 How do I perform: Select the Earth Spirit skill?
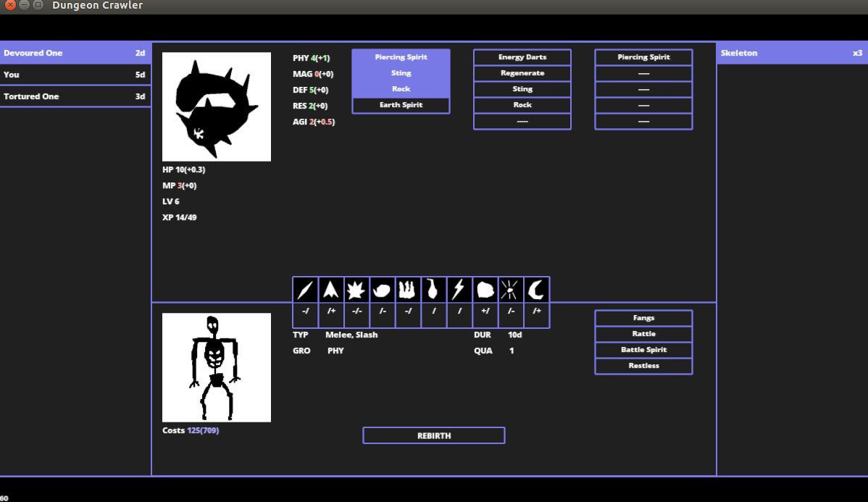coord(401,105)
